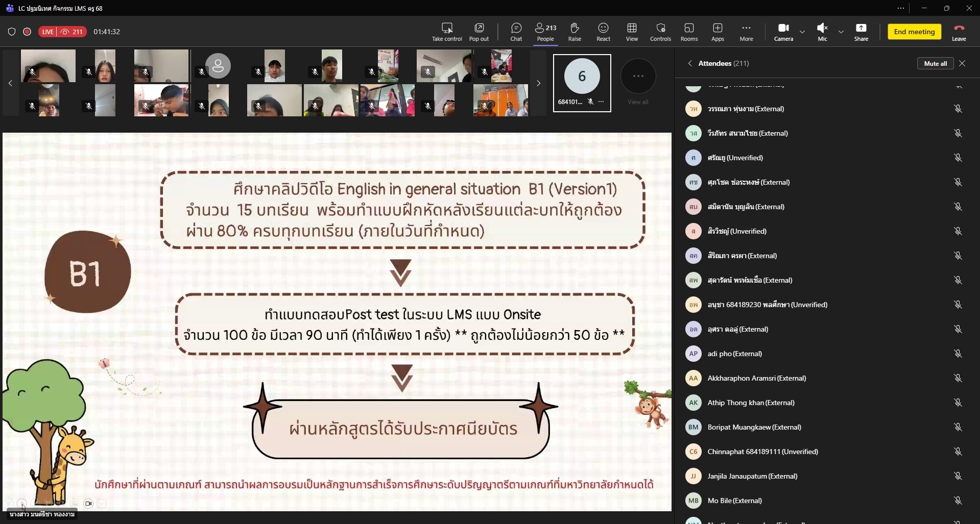Toggle mic for adi pho attendee
Image resolution: width=980 pixels, height=524 pixels.
(958, 354)
